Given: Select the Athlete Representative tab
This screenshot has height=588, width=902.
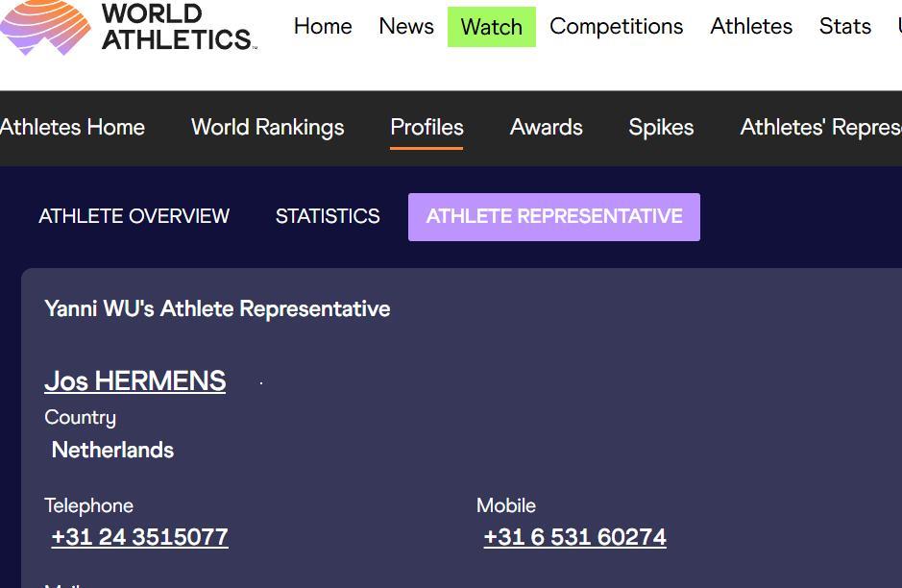Looking at the screenshot, I should click(x=554, y=216).
